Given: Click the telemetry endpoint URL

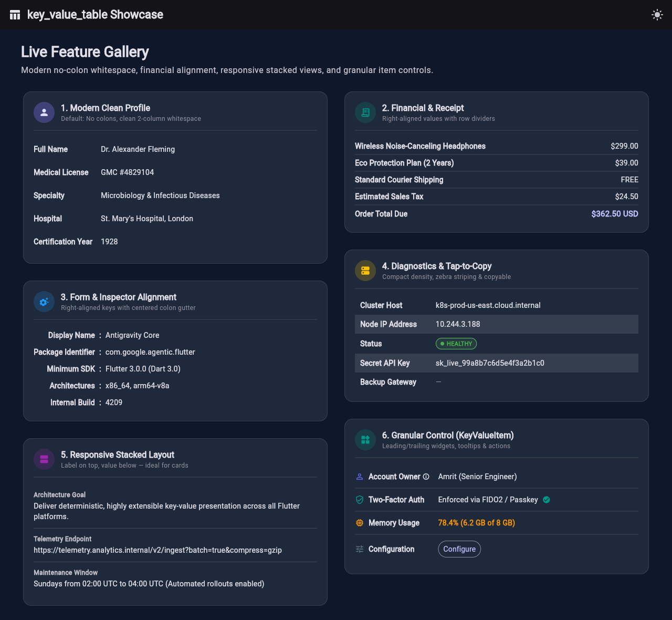Looking at the screenshot, I should click(157, 550).
